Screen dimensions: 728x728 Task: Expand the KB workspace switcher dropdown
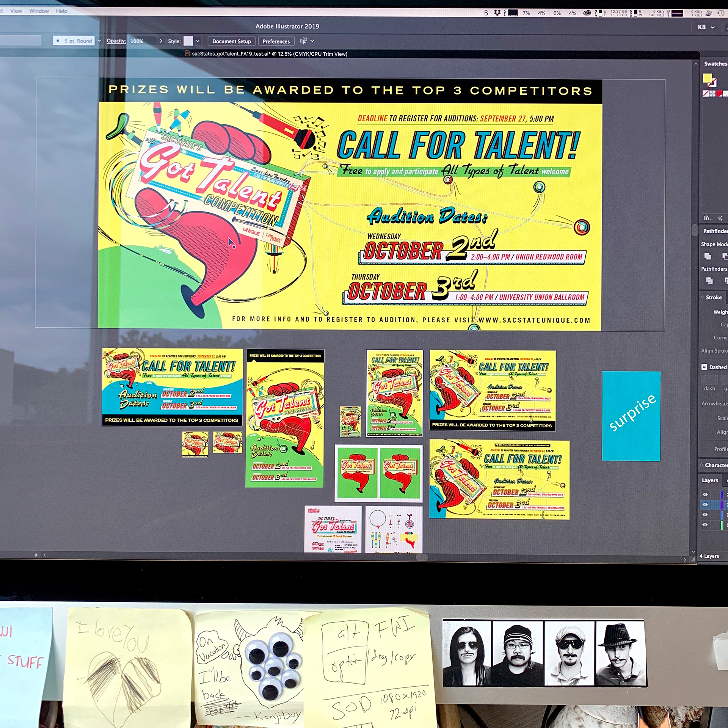(x=712, y=27)
